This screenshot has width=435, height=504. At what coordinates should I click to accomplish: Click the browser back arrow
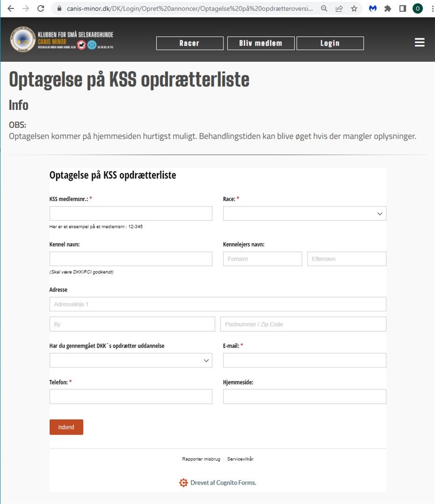coord(11,9)
